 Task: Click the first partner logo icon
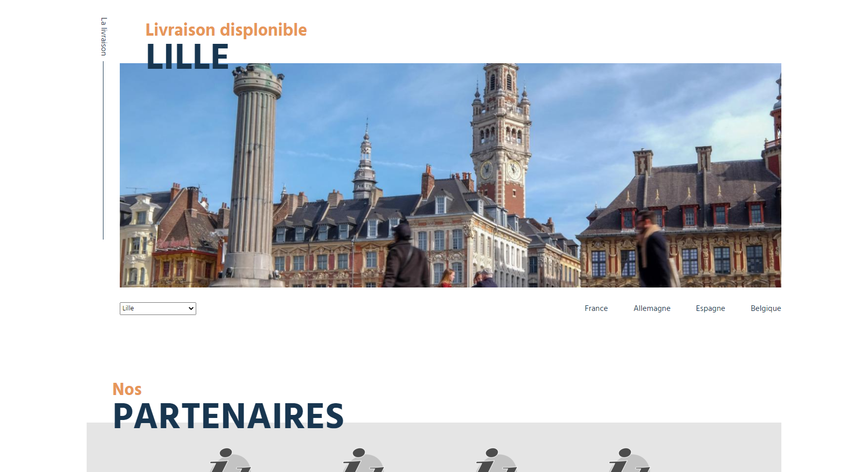pyautogui.click(x=230, y=460)
